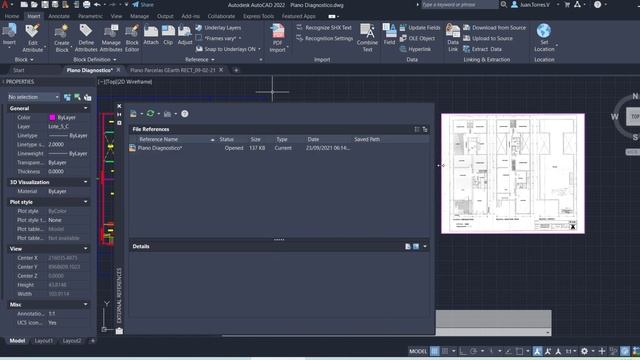Toggle details preview mode button
This screenshot has height=360, width=640.
[x=416, y=247]
